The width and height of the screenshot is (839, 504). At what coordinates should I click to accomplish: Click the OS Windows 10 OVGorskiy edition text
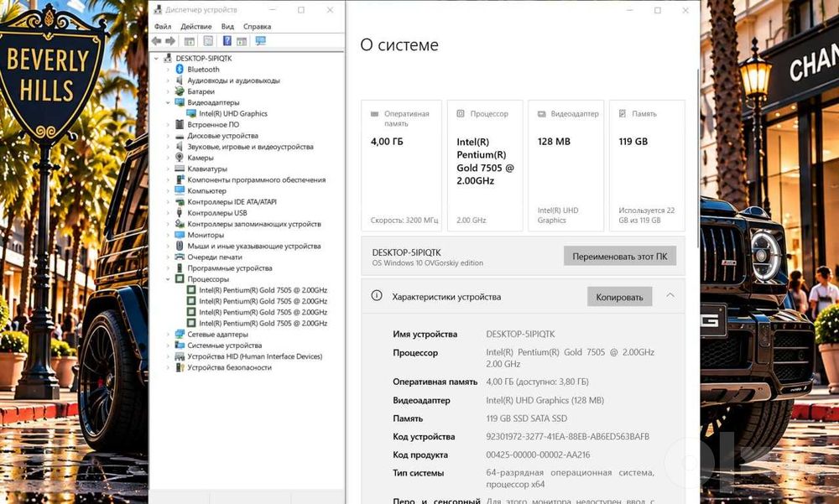428,262
